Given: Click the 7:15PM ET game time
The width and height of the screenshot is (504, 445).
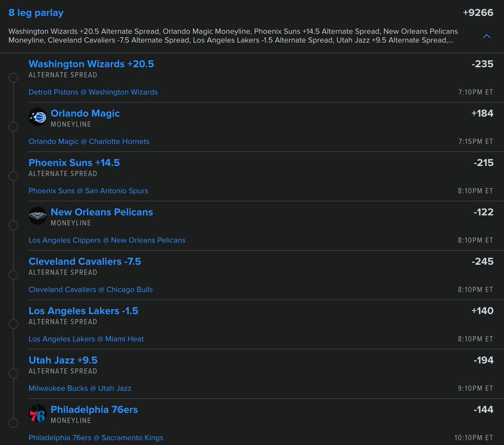Looking at the screenshot, I should pyautogui.click(x=476, y=142).
